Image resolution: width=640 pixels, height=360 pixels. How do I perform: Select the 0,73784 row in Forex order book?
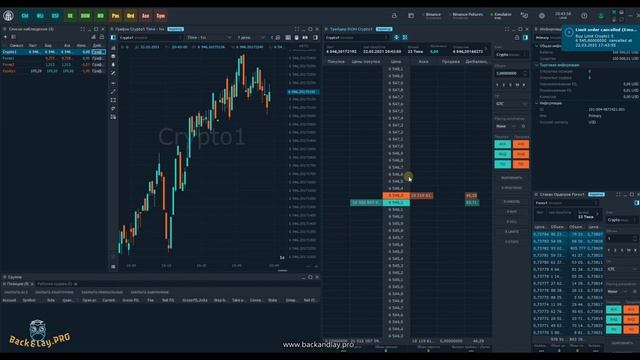(x=568, y=234)
